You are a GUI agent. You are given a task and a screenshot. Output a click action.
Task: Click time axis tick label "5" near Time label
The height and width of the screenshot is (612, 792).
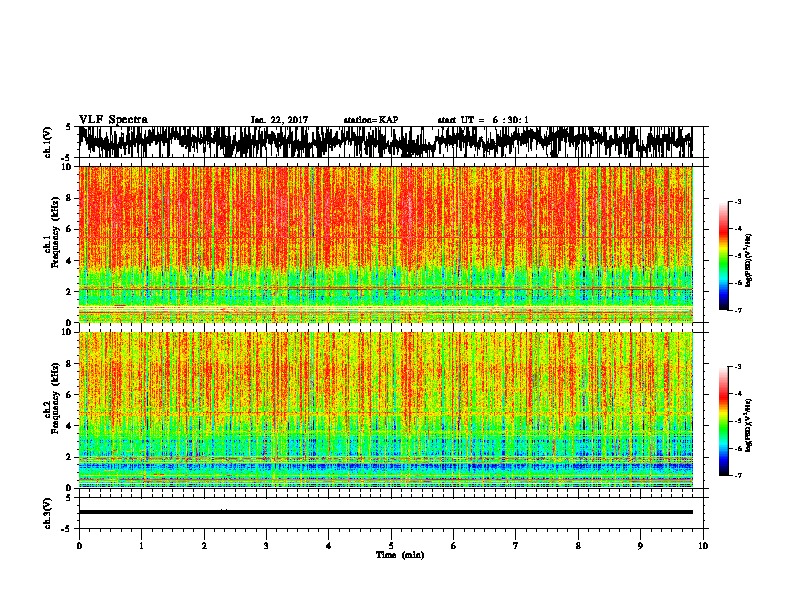(x=391, y=546)
